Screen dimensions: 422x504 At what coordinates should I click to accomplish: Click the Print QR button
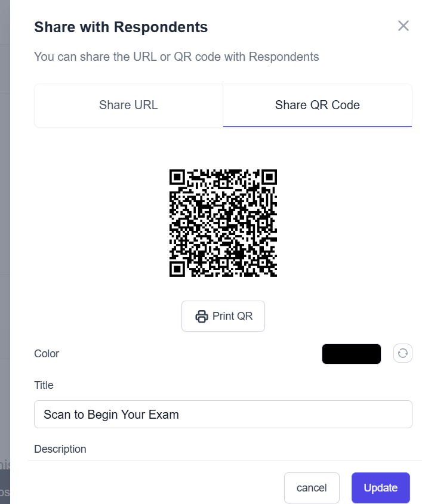click(x=223, y=316)
